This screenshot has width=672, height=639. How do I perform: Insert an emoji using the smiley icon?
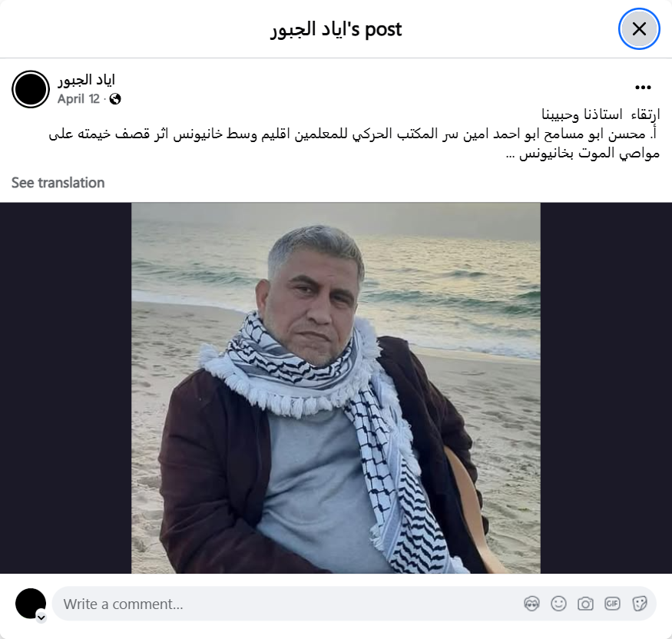(x=558, y=604)
